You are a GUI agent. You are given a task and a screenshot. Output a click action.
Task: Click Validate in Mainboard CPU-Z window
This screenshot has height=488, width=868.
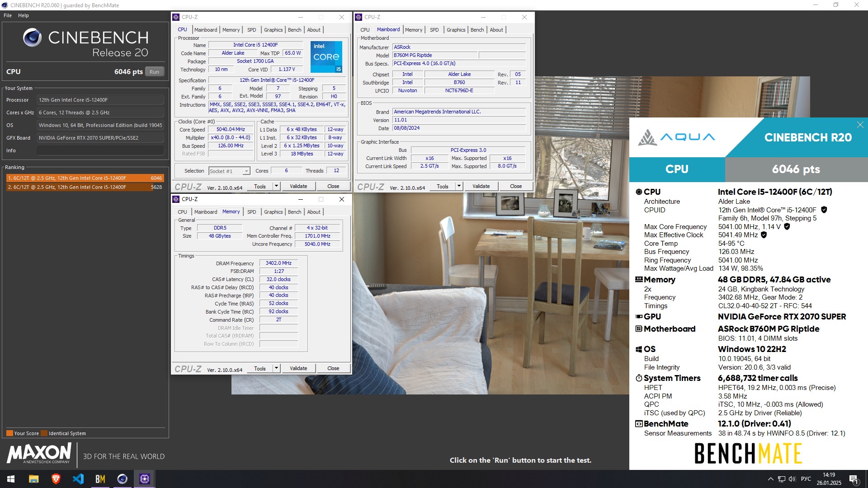481,186
